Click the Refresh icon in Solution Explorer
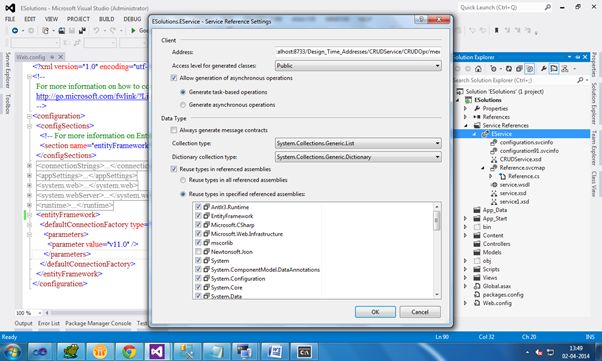The width and height of the screenshot is (602, 361). 509,69
